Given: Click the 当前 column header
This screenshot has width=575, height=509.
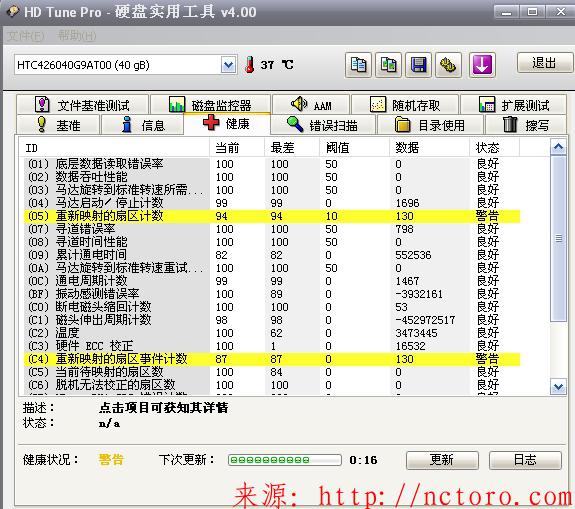Looking at the screenshot, I should 237,148.
